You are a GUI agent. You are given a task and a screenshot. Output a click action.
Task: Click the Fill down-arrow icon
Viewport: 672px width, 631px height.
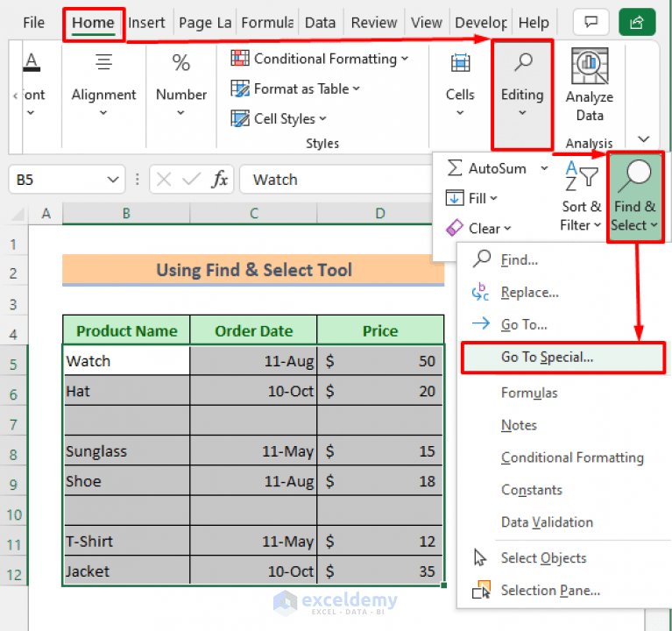point(455,198)
